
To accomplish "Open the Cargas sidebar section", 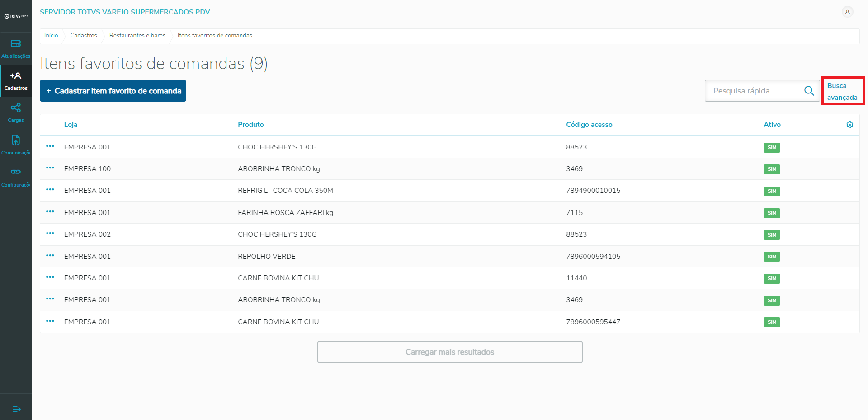I will pos(16,113).
